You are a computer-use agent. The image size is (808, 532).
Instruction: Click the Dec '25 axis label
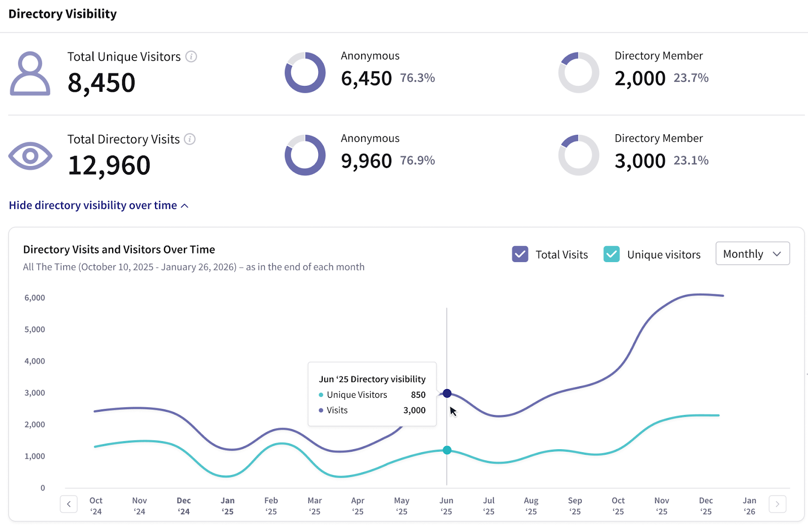pyautogui.click(x=706, y=506)
